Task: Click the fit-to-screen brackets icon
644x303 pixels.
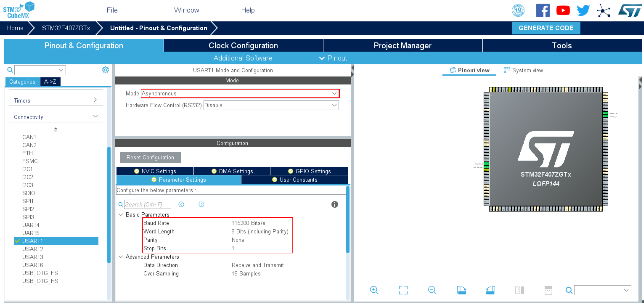Action: pyautogui.click(x=403, y=290)
